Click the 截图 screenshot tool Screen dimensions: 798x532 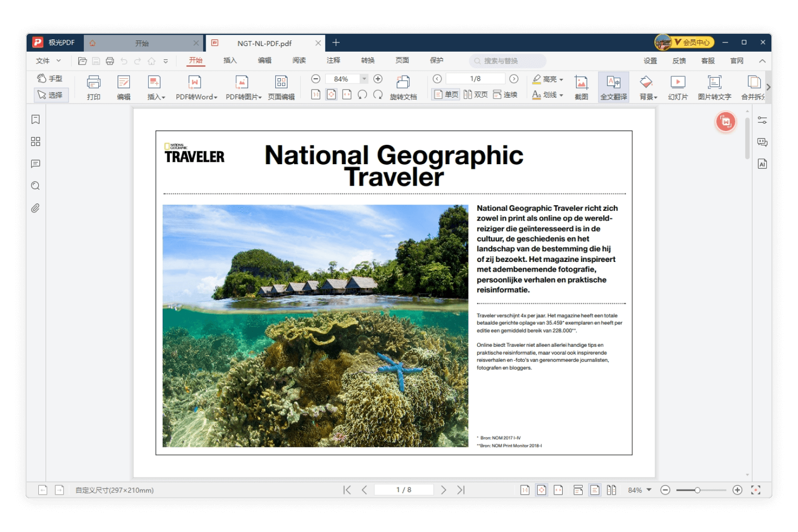click(x=581, y=87)
